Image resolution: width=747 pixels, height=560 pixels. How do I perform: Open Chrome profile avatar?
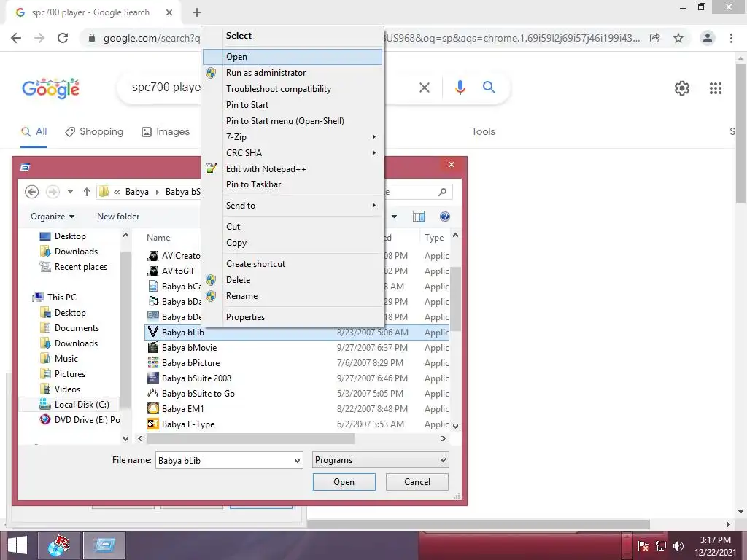click(708, 38)
